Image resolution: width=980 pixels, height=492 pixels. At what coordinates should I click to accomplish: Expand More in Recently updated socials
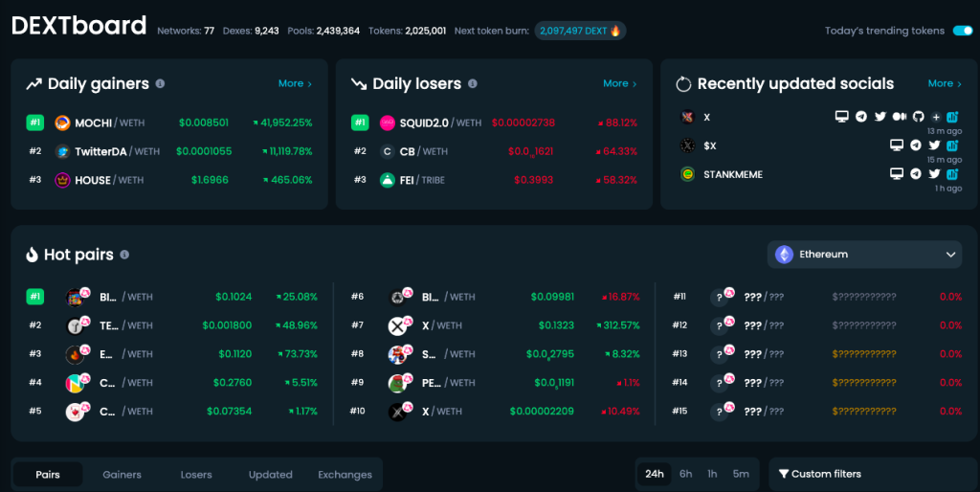(x=945, y=83)
